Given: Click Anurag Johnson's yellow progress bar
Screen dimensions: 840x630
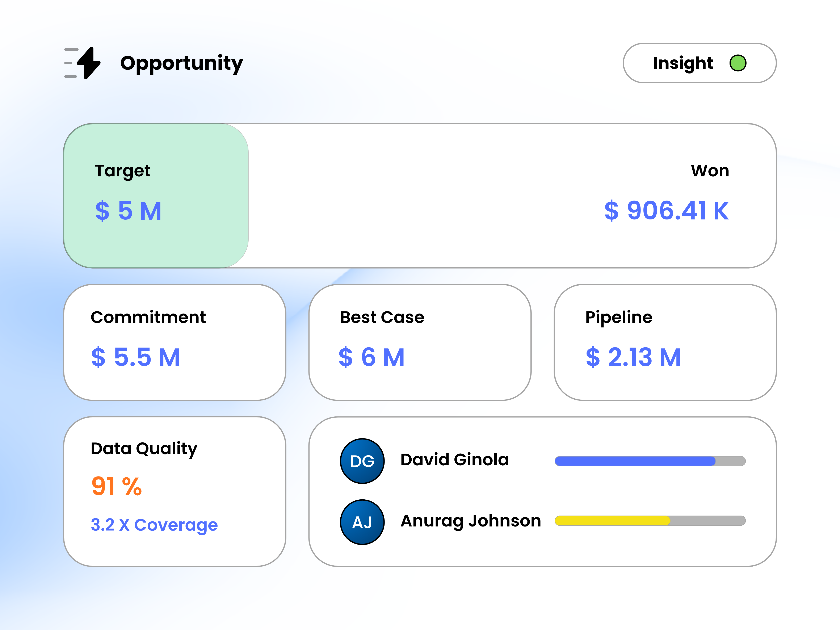Looking at the screenshot, I should point(612,520).
